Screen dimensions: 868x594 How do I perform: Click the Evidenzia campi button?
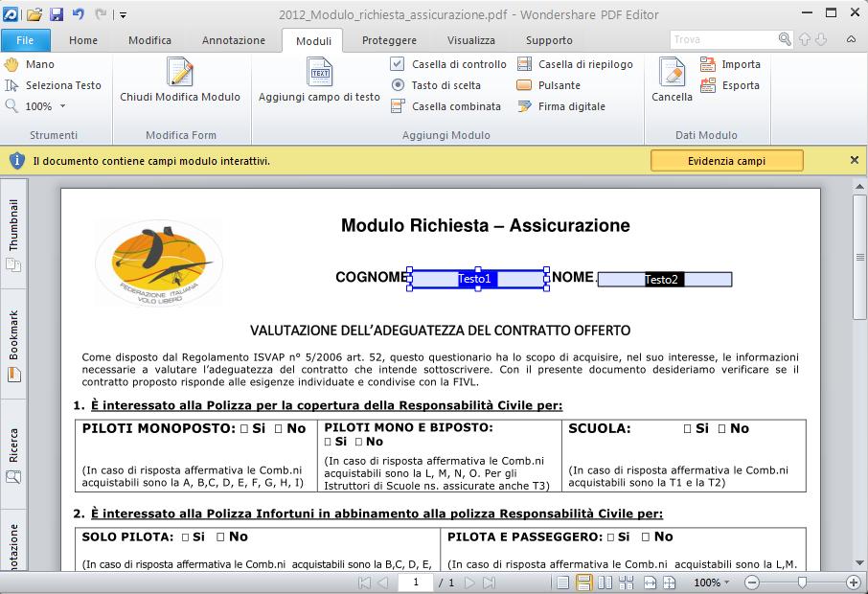pos(726,161)
